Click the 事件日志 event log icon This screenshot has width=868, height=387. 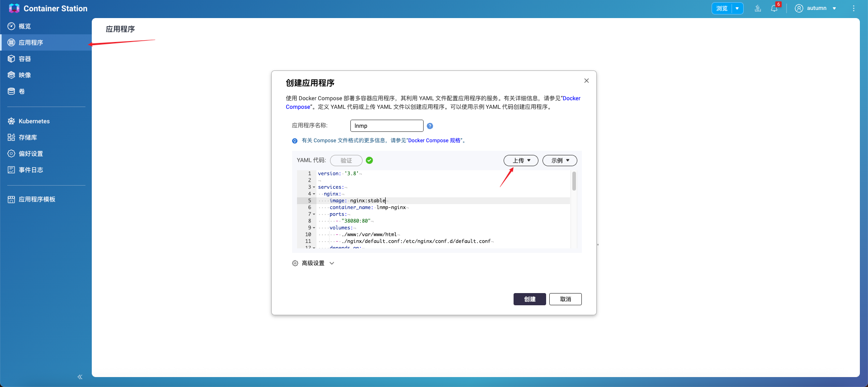[x=11, y=170]
